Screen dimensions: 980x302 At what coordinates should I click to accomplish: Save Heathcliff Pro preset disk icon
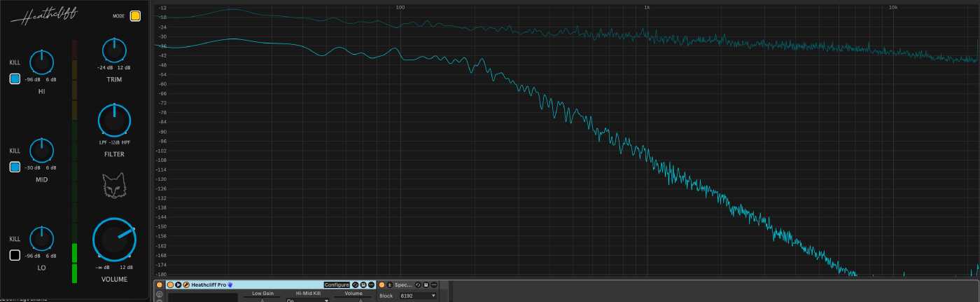pos(363,285)
